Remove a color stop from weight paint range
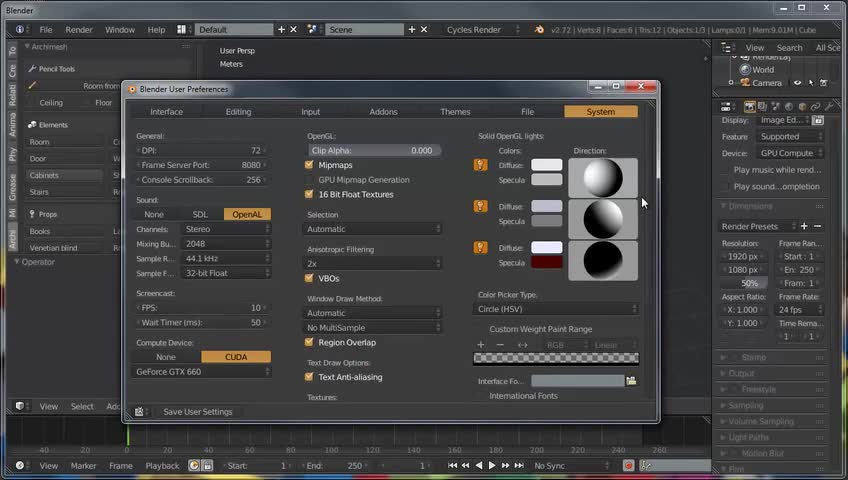 pos(500,345)
